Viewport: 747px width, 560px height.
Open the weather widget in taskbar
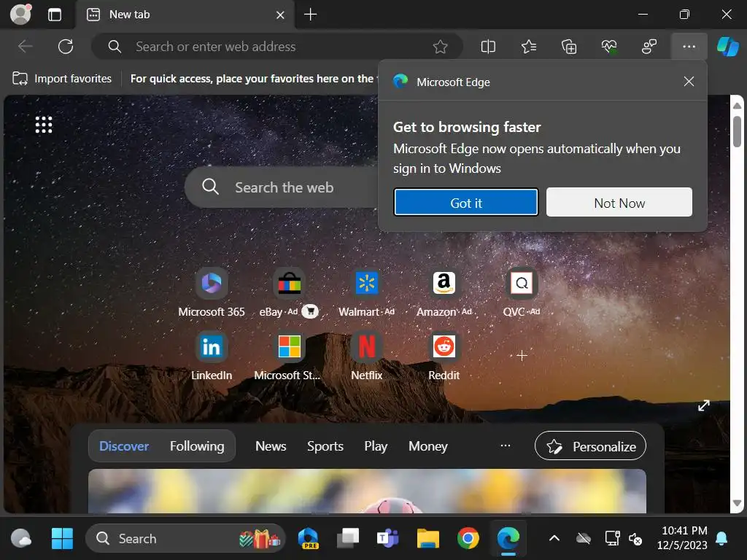(x=20, y=539)
